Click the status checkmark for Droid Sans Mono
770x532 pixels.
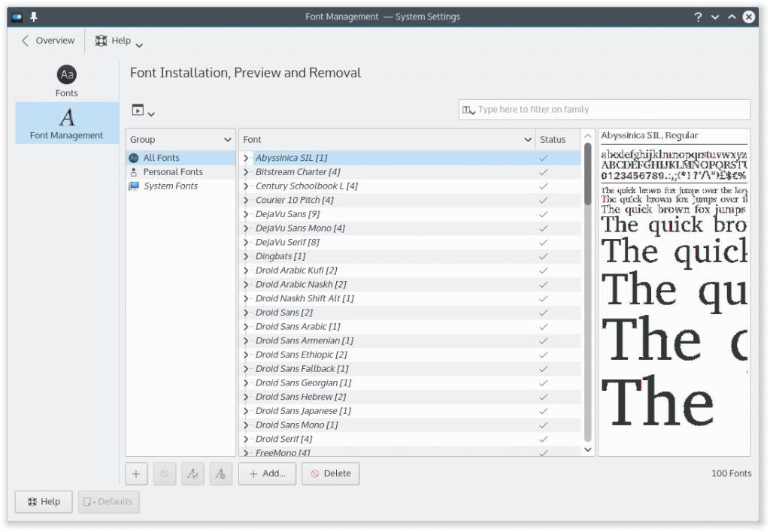543,425
